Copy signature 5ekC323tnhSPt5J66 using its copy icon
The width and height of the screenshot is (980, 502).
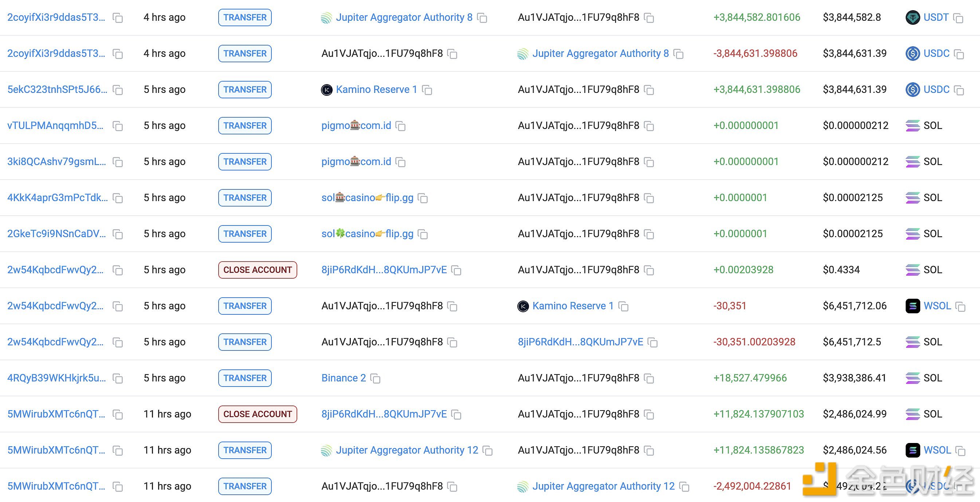(x=118, y=90)
